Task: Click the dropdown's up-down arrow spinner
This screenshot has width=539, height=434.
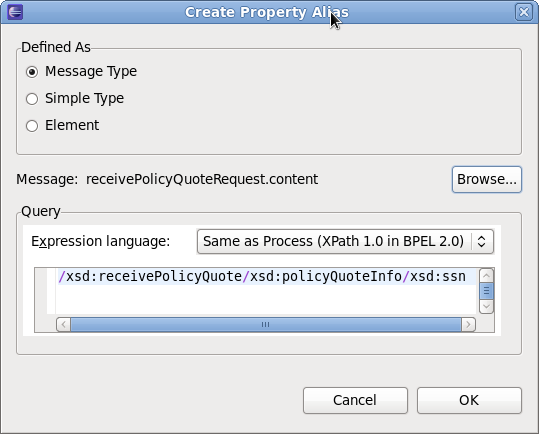Action: point(481,242)
